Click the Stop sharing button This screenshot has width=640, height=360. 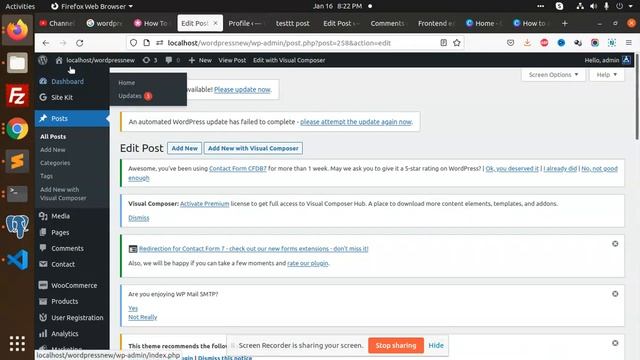pos(396,345)
